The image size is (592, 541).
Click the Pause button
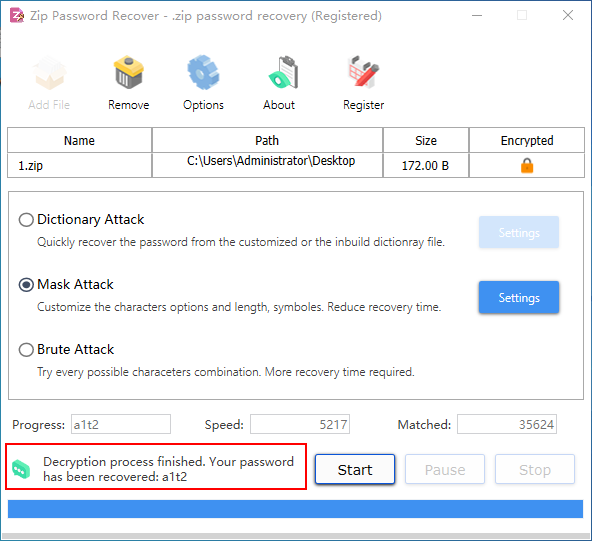tap(445, 469)
